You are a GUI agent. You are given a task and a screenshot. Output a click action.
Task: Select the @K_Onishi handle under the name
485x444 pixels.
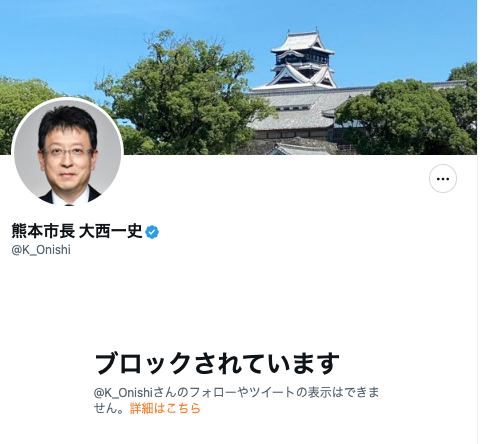click(41, 250)
